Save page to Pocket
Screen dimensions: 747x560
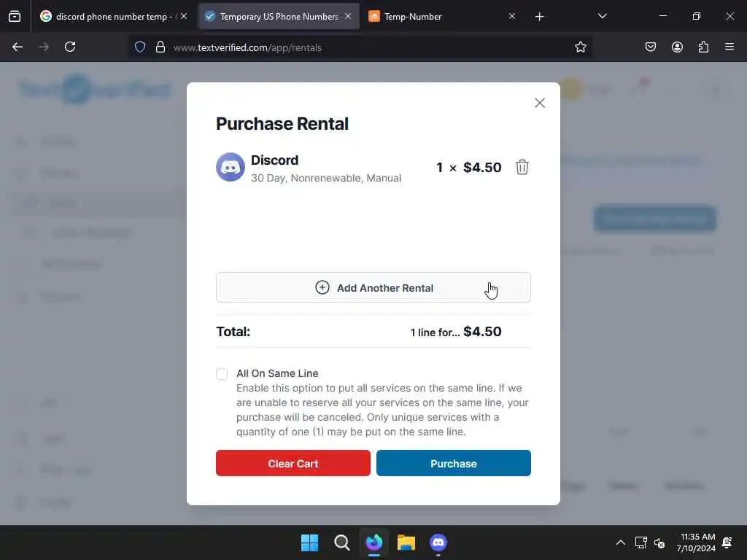650,47
